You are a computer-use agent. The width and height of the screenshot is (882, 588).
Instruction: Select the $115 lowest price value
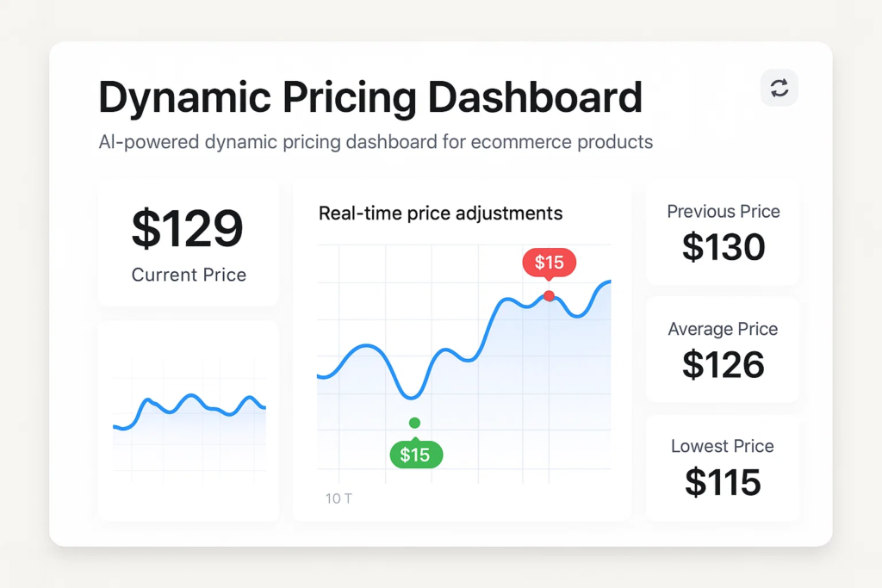(x=723, y=482)
